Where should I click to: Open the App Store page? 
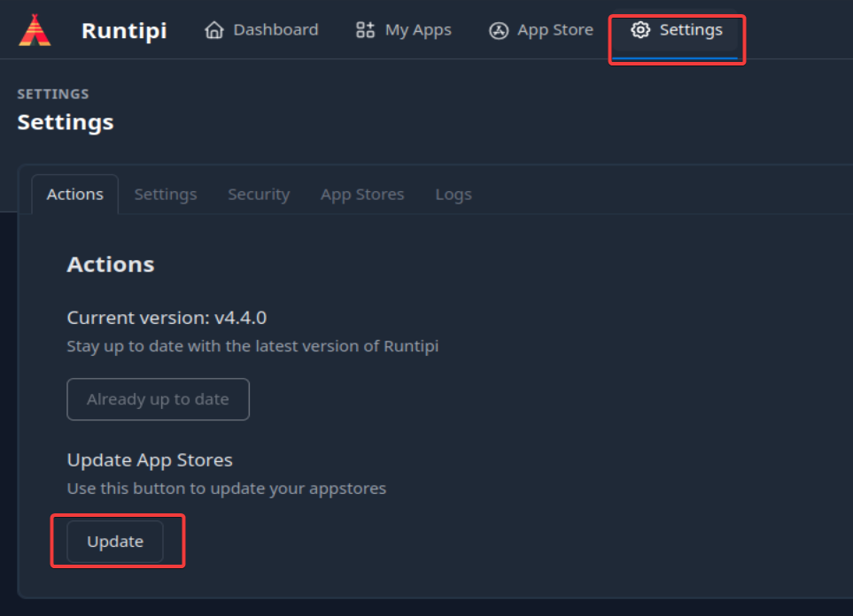pos(541,30)
